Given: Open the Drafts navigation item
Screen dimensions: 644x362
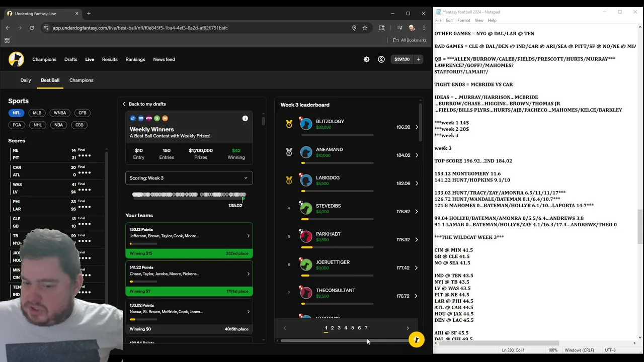Looking at the screenshot, I should (71, 59).
